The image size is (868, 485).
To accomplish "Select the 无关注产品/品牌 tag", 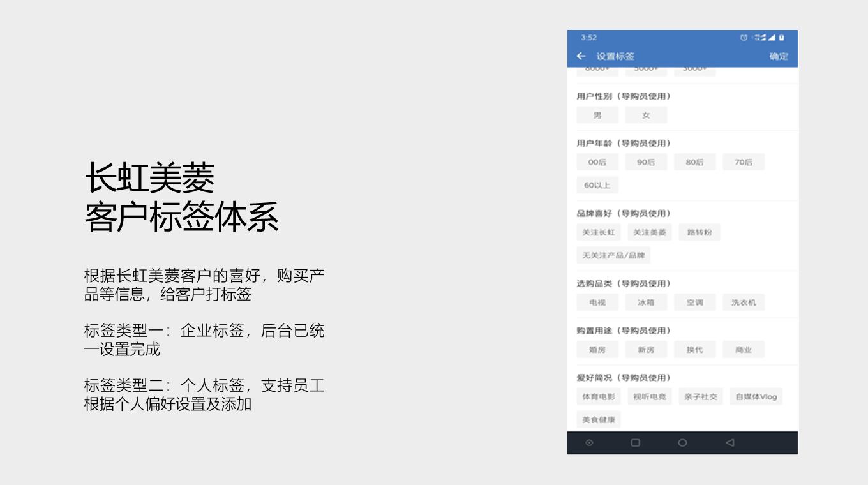I will pyautogui.click(x=613, y=256).
